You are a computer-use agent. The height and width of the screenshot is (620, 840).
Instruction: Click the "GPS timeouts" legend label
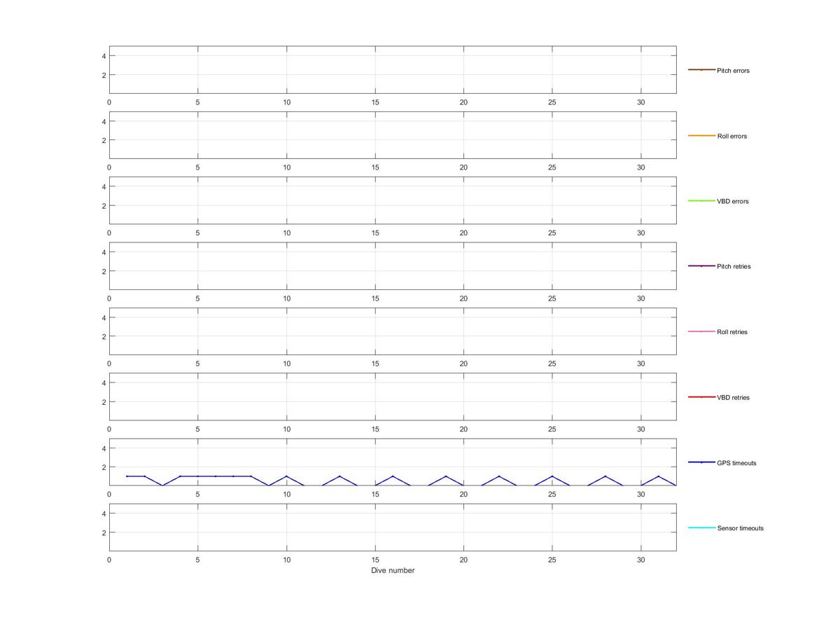pyautogui.click(x=736, y=463)
